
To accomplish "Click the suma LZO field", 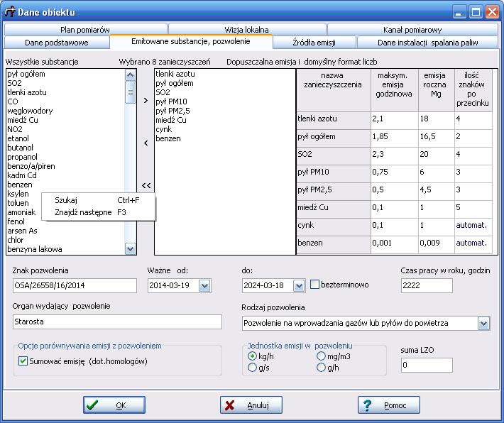I will [x=427, y=365].
